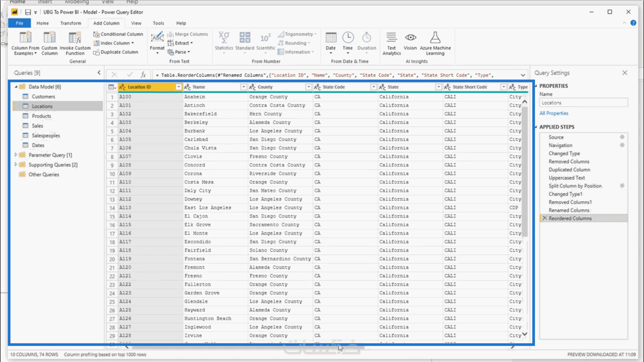Image resolution: width=644 pixels, height=362 pixels.
Task: Open the File menu
Action: (19, 23)
